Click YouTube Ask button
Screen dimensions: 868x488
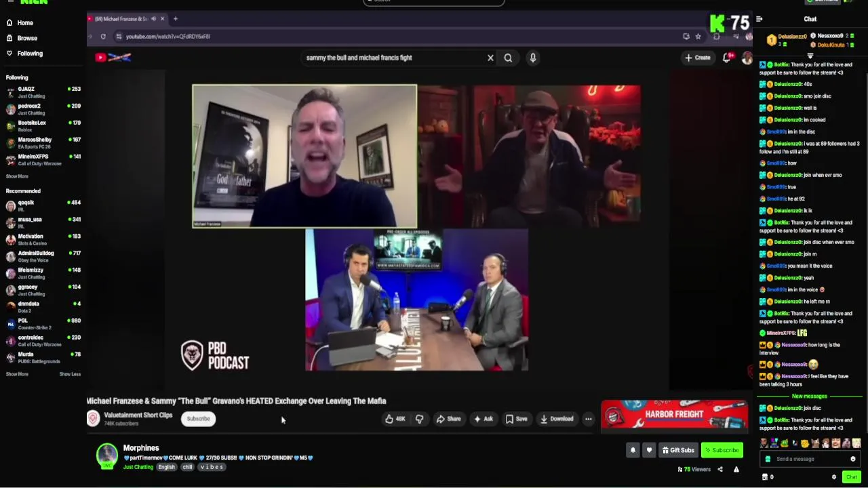[484, 419]
